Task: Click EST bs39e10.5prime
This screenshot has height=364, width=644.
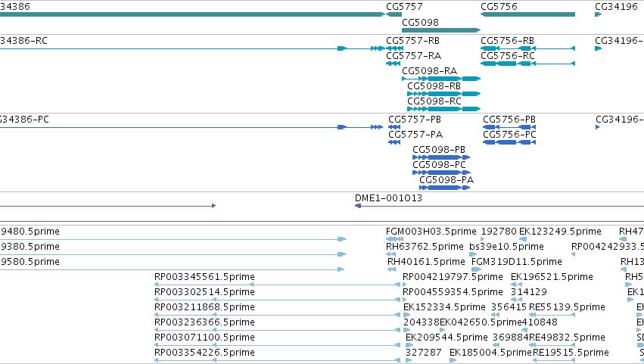Action: [506, 247]
